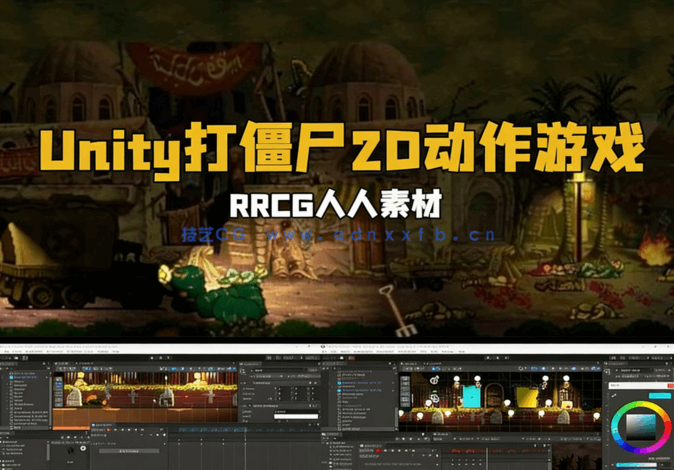Select second blue prefab in right Hierarchy
Screen dimensions: 674x470
click(361, 390)
